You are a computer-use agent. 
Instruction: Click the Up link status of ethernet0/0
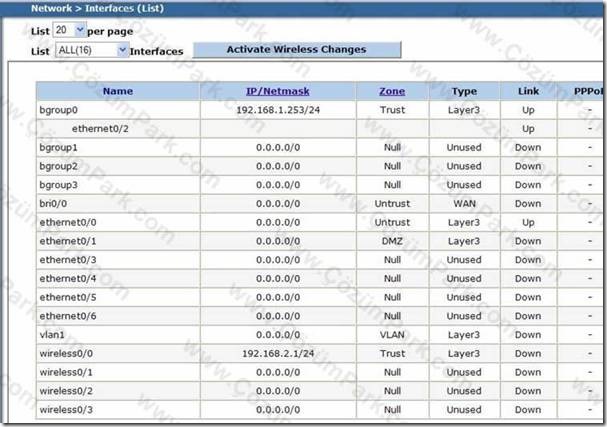point(528,222)
